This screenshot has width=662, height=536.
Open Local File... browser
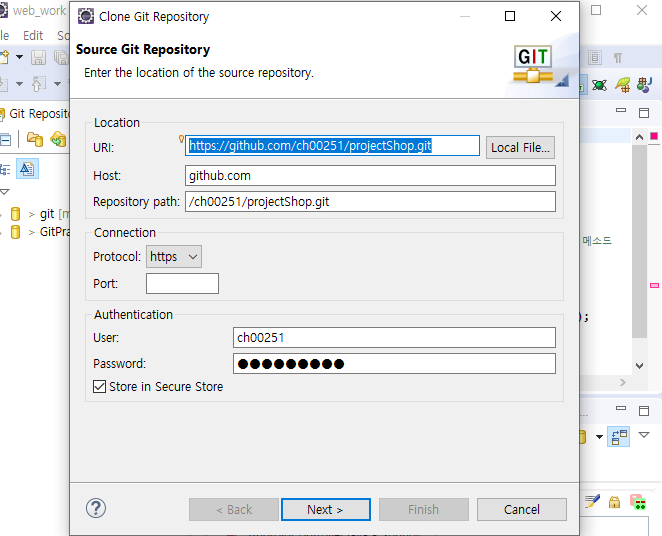[x=520, y=147]
